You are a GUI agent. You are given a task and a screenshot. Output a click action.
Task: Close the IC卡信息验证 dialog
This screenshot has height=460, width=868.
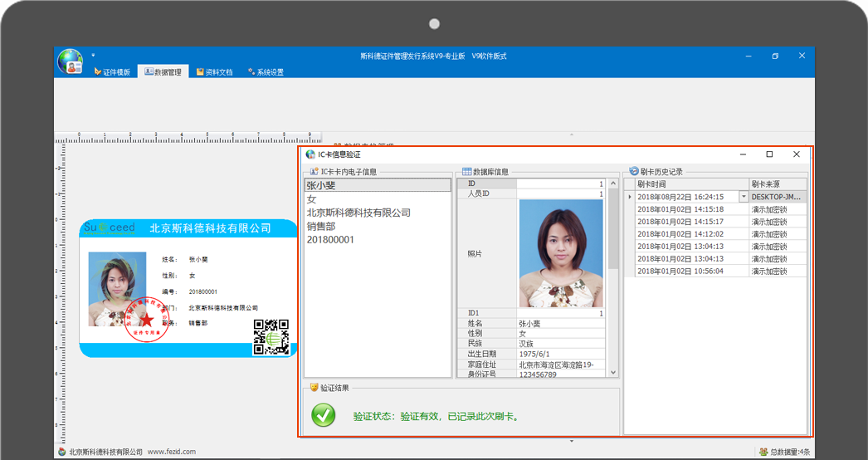[x=797, y=154]
